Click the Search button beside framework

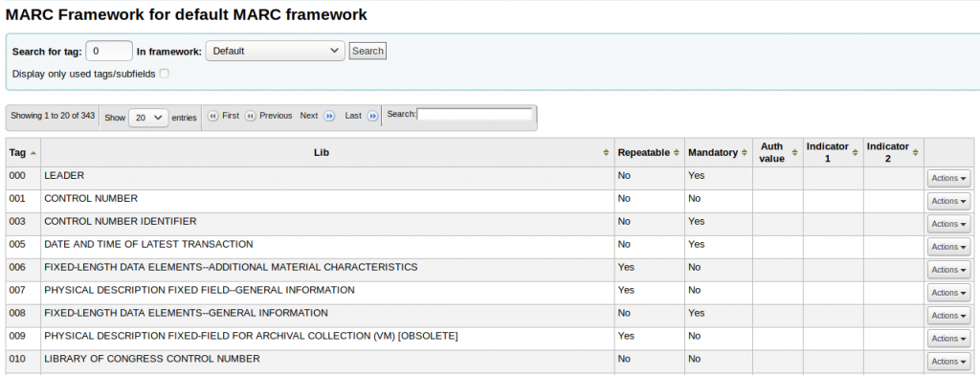(x=367, y=52)
